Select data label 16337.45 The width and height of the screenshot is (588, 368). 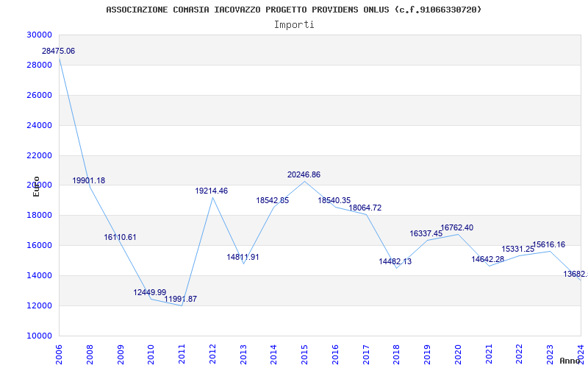click(426, 233)
